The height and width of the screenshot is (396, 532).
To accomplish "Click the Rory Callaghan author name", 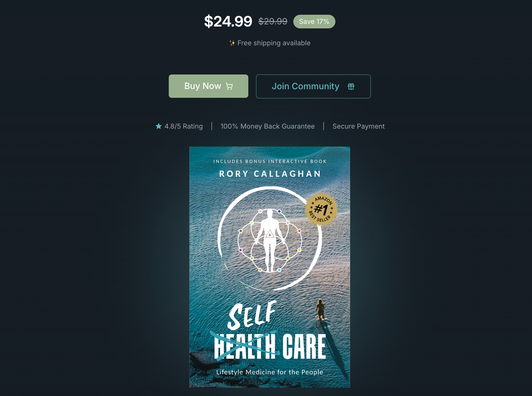I will tap(270, 174).
